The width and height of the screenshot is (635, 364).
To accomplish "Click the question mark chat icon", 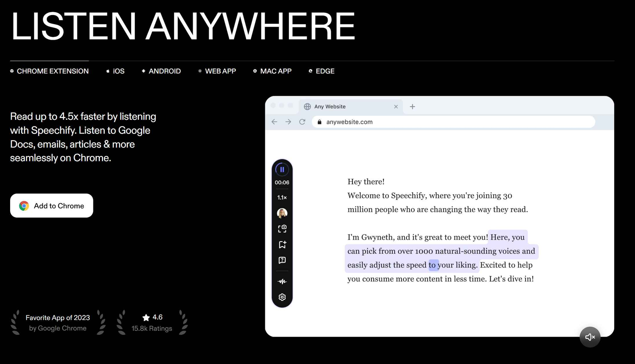I will [x=282, y=260].
